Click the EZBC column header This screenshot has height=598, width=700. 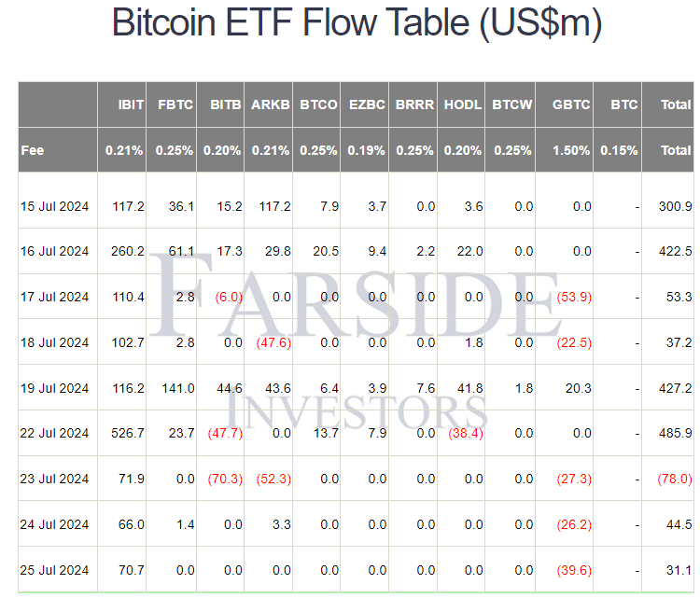click(367, 104)
